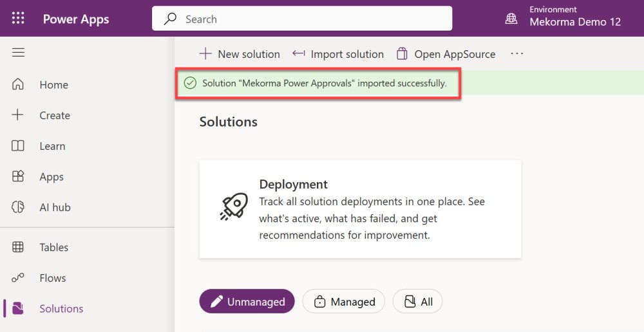
Task: Select the Unmanaged filter pill
Action: 247,301
